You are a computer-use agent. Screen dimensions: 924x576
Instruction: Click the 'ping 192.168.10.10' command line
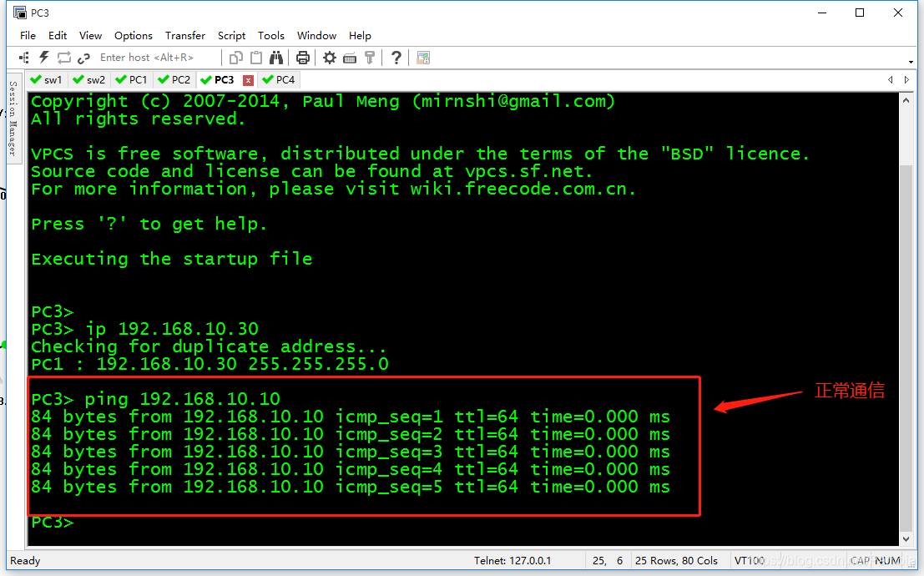pyautogui.click(x=156, y=399)
